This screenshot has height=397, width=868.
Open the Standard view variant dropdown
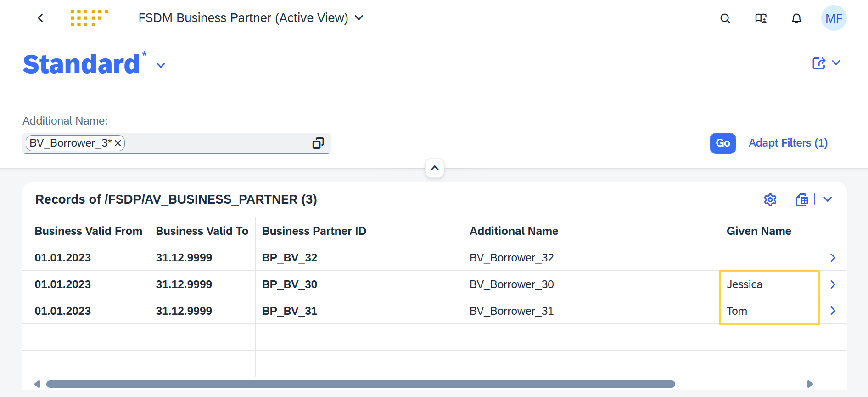point(161,65)
